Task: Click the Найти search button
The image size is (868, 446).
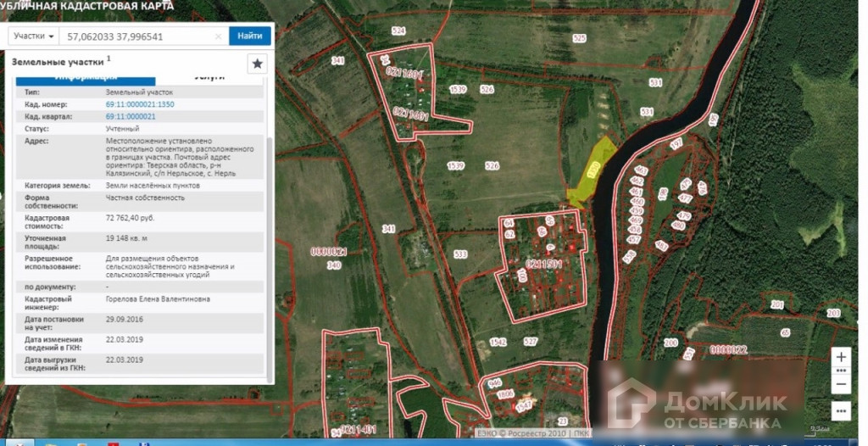Action: [x=250, y=36]
